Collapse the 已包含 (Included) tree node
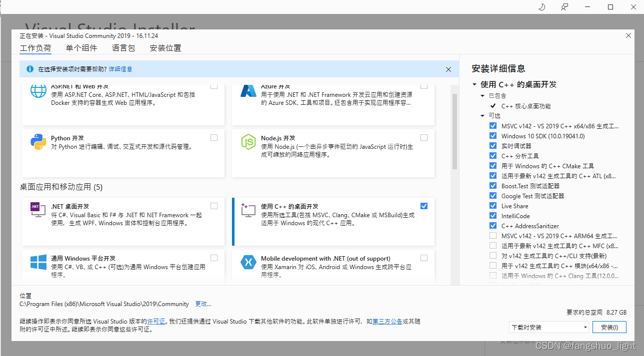Screen dimensions: 644x356 point(482,95)
